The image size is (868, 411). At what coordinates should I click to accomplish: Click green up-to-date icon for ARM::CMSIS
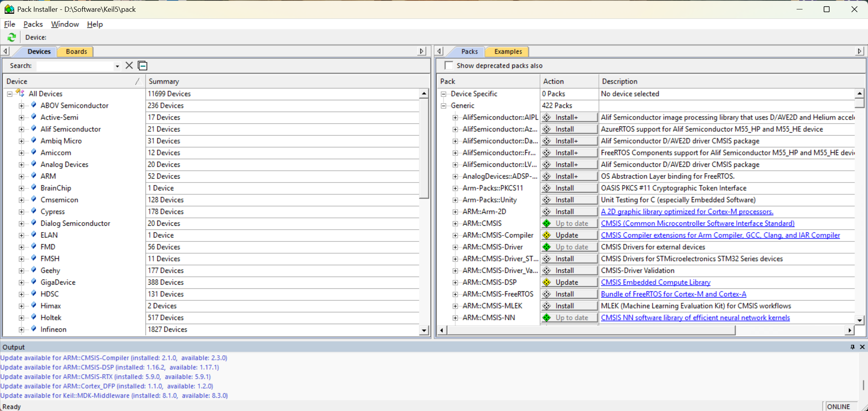(x=547, y=223)
